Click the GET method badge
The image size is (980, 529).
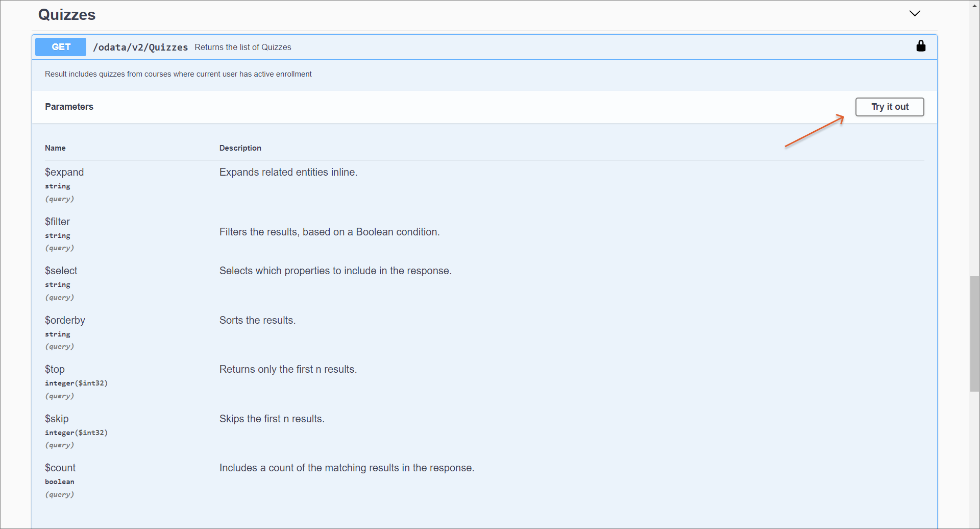tap(61, 47)
